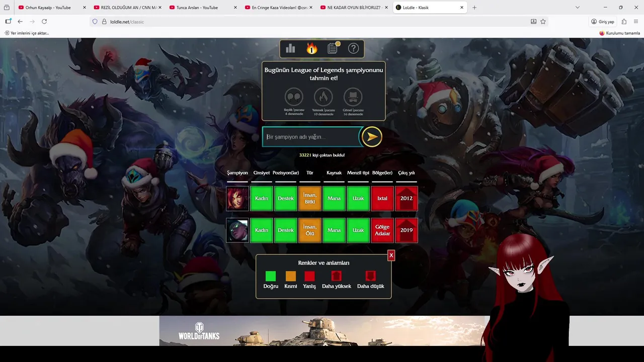This screenshot has height=362, width=644.
Task: Open site security padlock info
Action: [x=104, y=22]
